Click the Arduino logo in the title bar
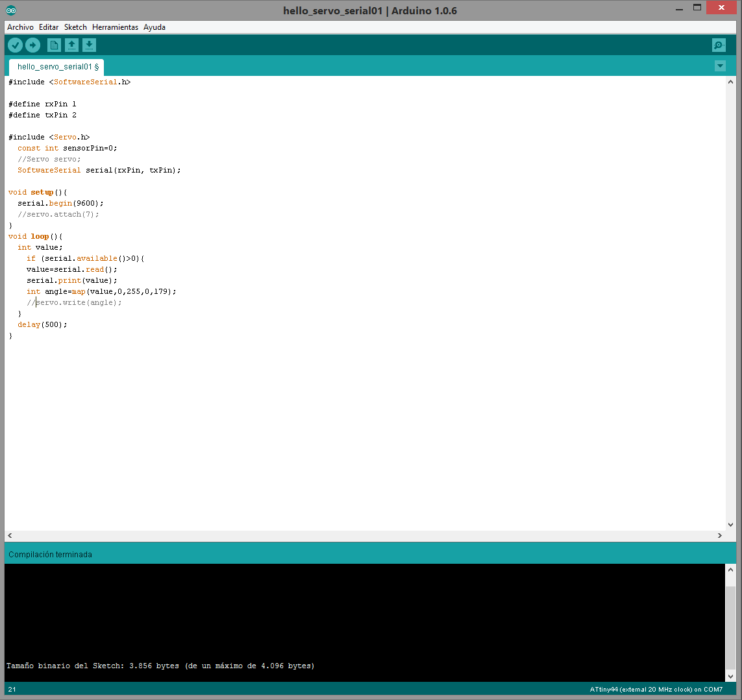This screenshot has height=700, width=742. 11,10
